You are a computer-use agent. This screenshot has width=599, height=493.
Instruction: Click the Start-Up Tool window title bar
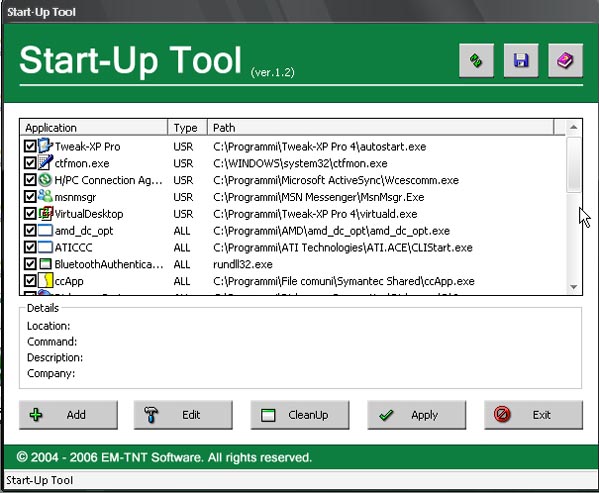[300, 11]
